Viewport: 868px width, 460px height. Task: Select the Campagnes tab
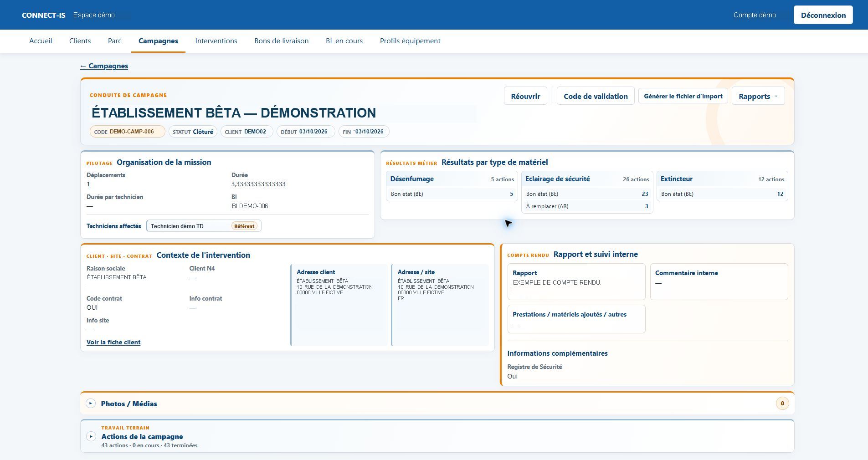(x=158, y=41)
